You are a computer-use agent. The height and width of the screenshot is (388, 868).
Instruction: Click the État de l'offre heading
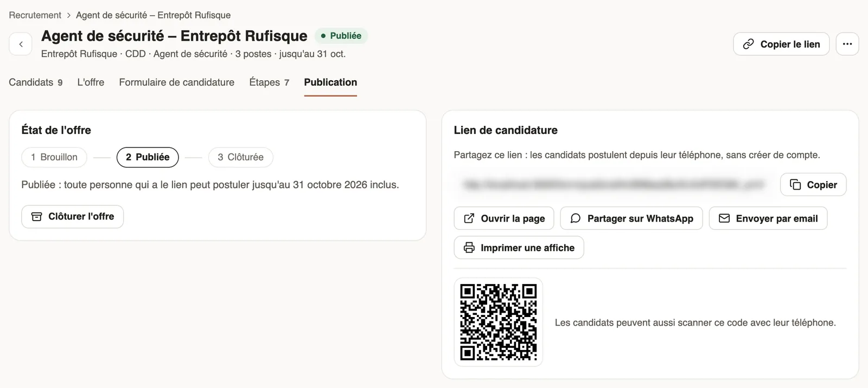coord(56,130)
